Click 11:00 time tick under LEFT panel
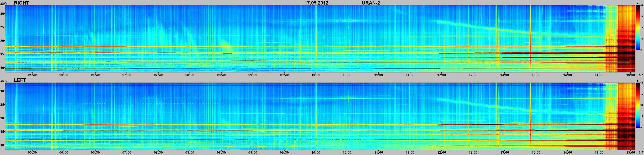The width and height of the screenshot is (644, 155). click(x=379, y=152)
